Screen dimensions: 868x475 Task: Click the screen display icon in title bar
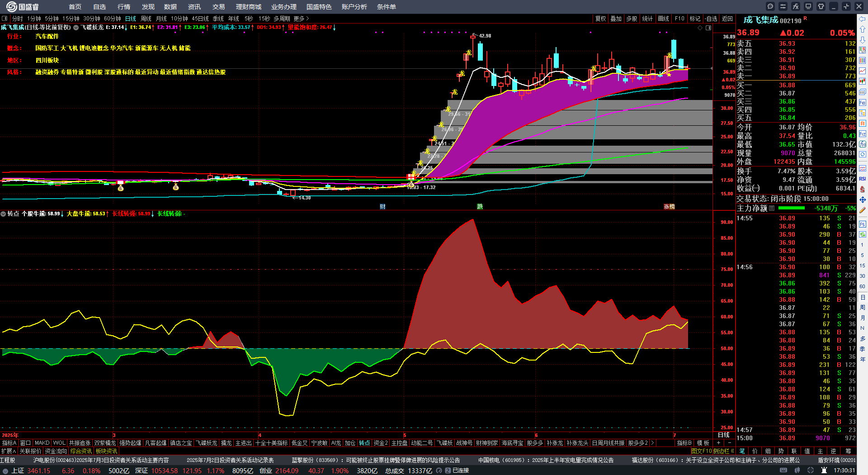(x=808, y=6)
